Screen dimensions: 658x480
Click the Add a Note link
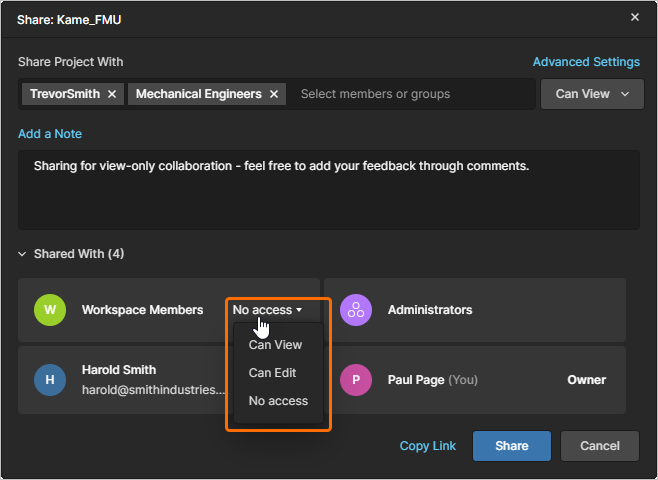pyautogui.click(x=50, y=134)
